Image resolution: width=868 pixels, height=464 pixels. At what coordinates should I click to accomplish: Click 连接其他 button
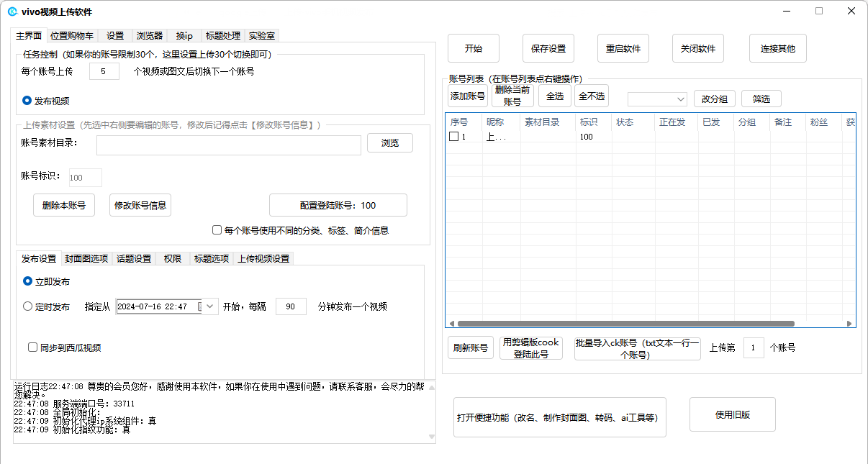(x=778, y=48)
